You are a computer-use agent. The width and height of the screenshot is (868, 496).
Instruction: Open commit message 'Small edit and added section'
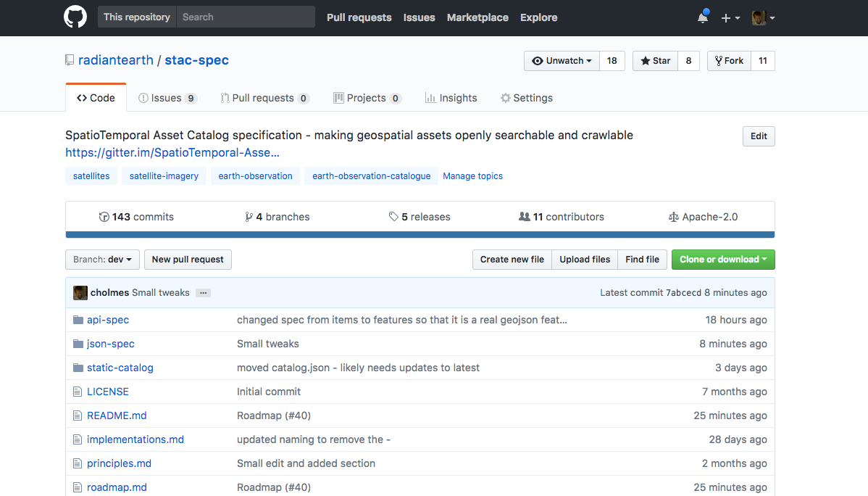306,463
